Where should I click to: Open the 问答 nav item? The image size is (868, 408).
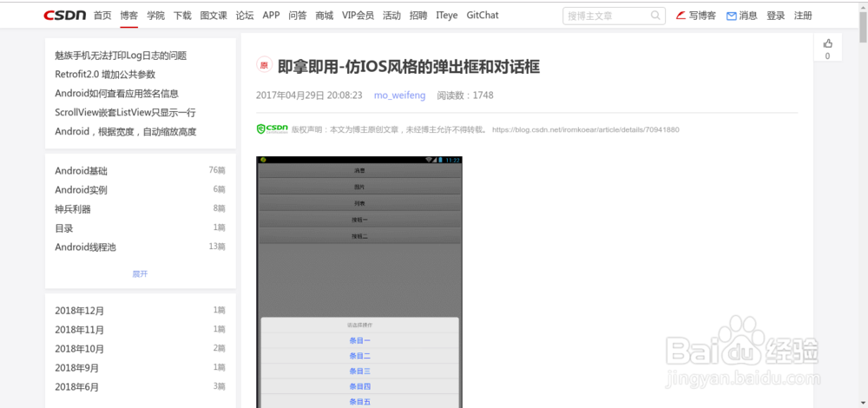[x=297, y=16]
